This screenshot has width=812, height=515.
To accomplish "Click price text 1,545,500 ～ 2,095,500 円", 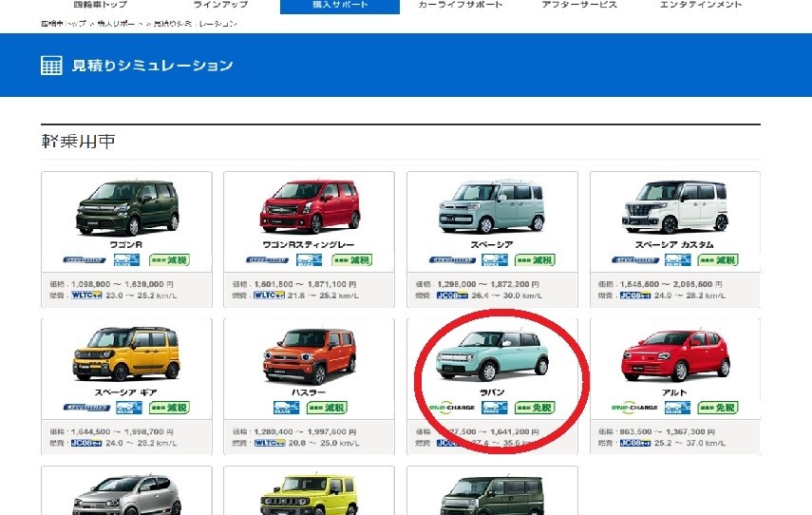I will pyautogui.click(x=670, y=284).
